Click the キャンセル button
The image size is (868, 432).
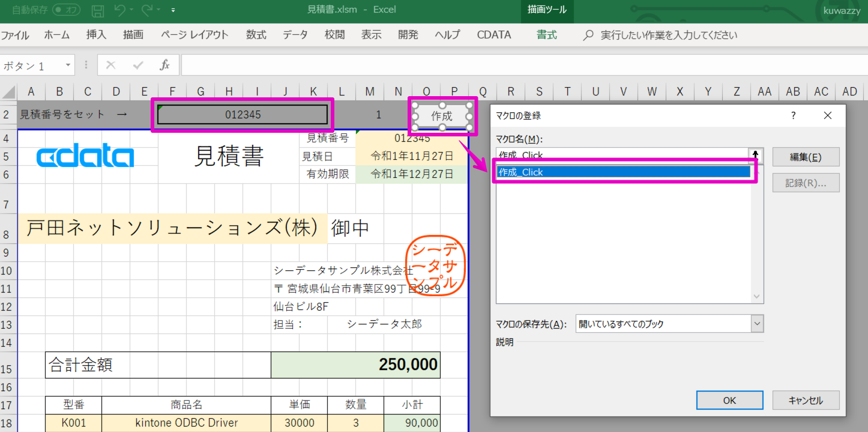[x=806, y=400]
